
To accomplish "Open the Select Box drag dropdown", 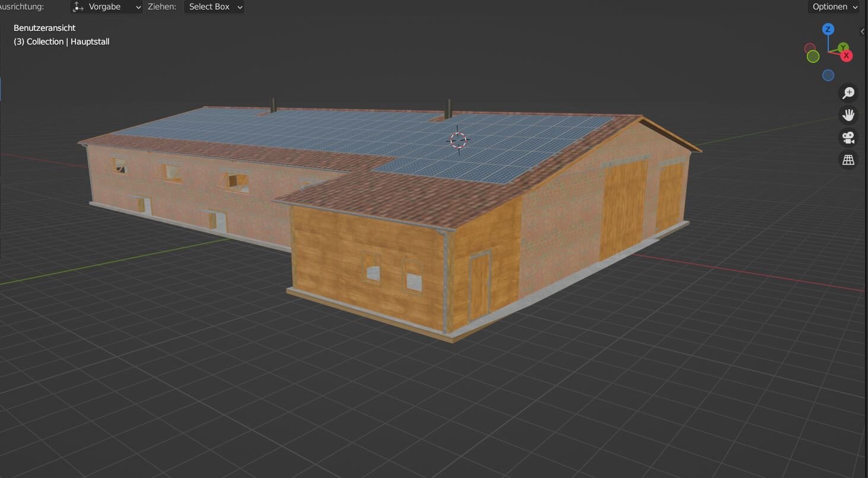I will pos(214,7).
